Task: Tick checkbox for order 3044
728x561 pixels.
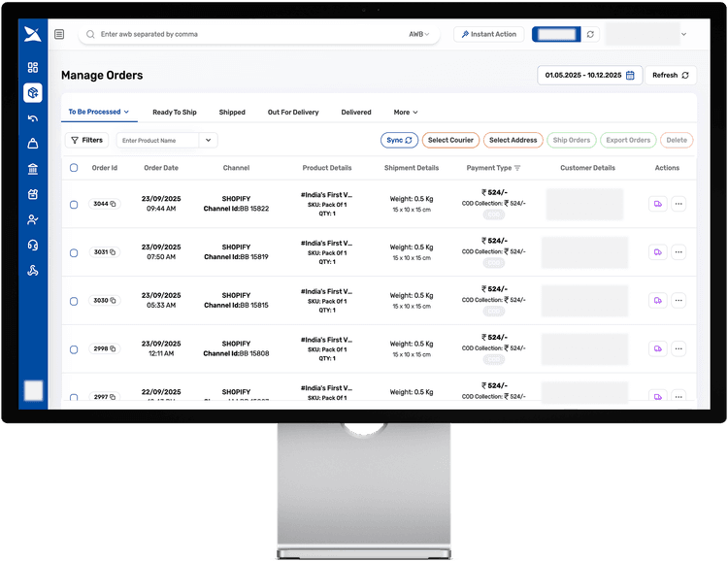Action: [x=74, y=205]
